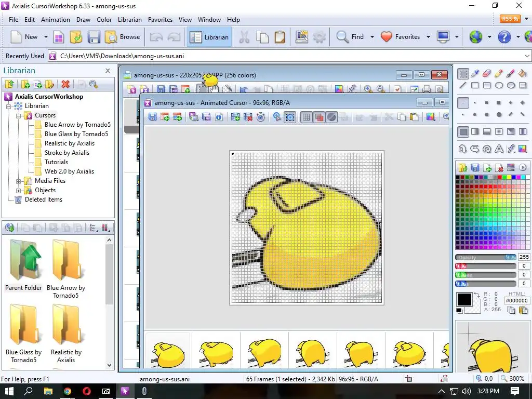532x399 pixels.
Task: Click the save icon in main toolbar
Action: pyautogui.click(x=94, y=37)
